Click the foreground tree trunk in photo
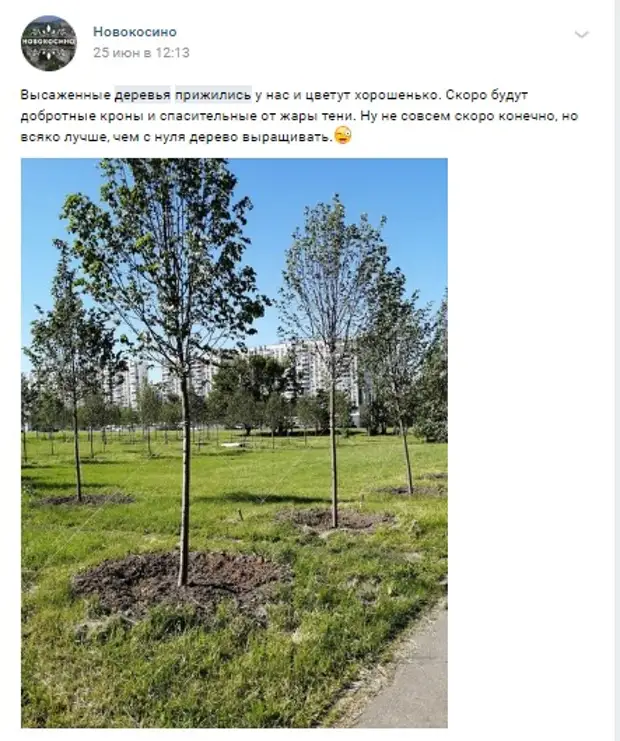The width and height of the screenshot is (620, 741). (184, 473)
